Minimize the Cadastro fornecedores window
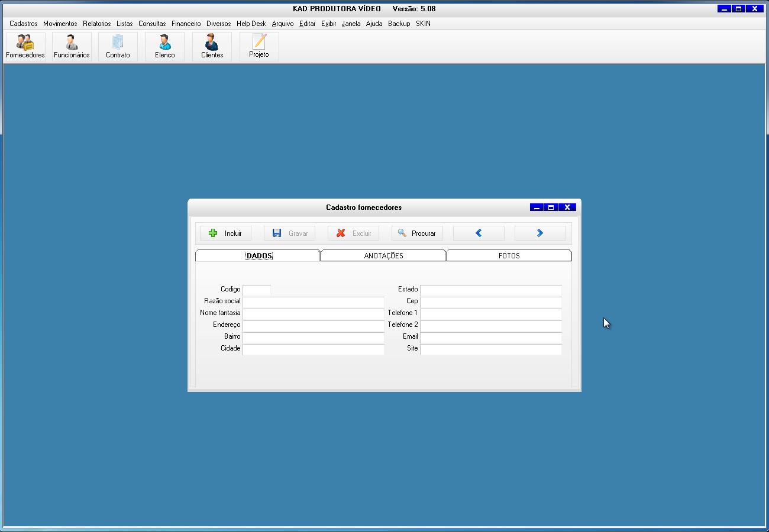The image size is (769, 532). 537,207
